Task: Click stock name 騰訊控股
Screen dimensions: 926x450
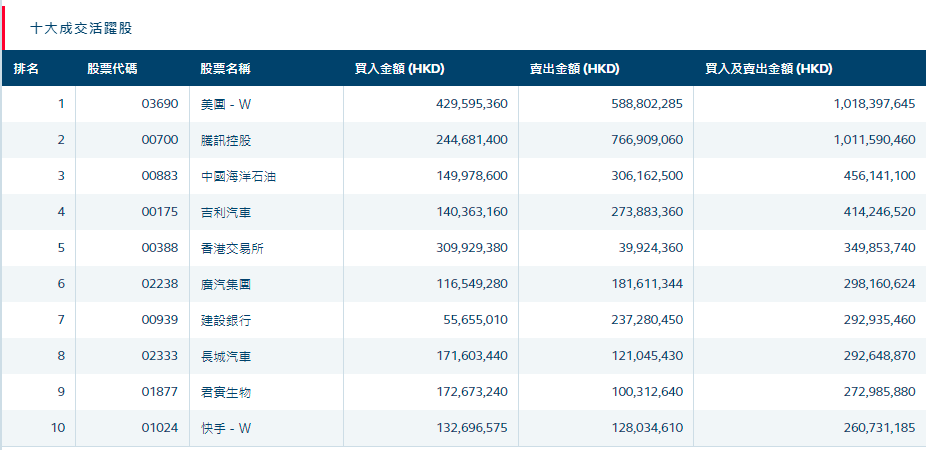Action: coord(226,140)
